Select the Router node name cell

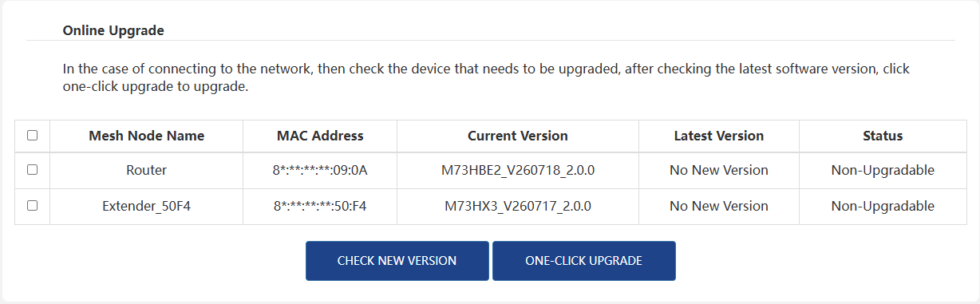(x=147, y=170)
